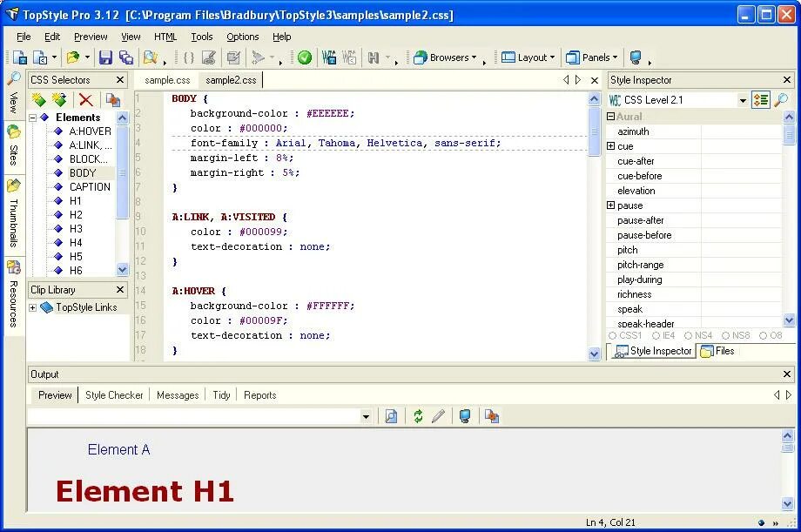Click the azimuth property row
Screen dimensions: 801x532
click(694, 131)
